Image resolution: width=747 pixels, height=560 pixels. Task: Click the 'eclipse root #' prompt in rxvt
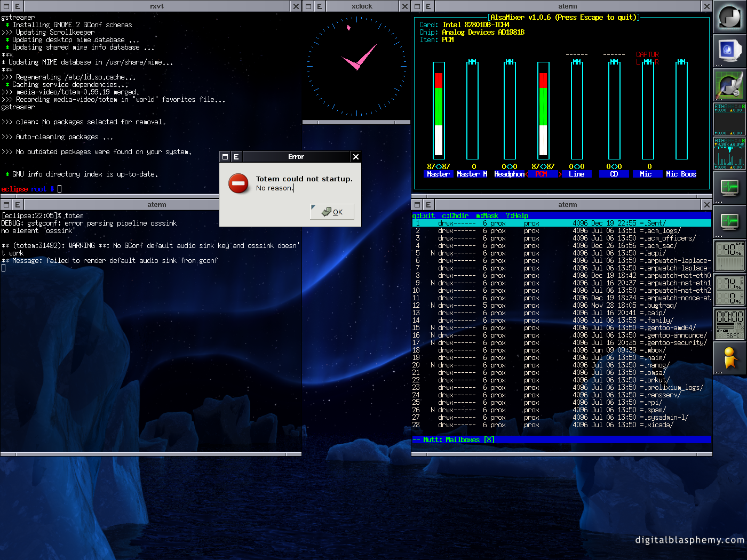click(28, 189)
